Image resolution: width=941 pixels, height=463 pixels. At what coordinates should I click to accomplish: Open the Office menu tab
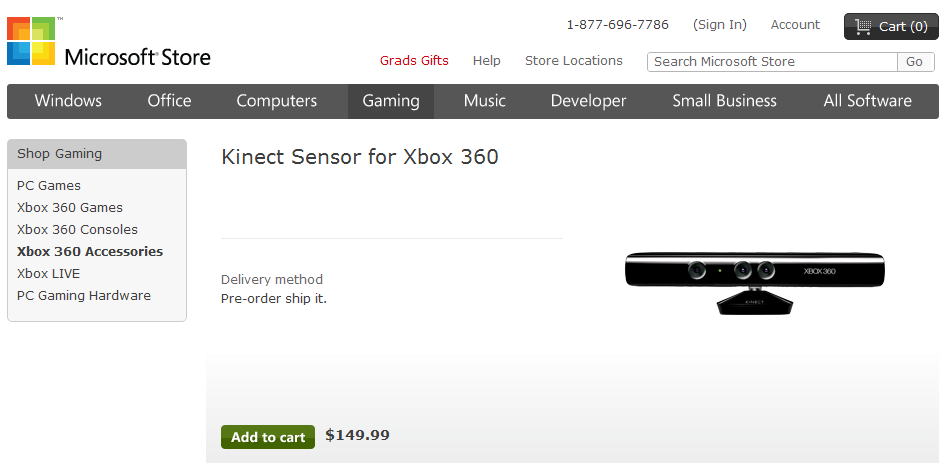click(x=169, y=101)
